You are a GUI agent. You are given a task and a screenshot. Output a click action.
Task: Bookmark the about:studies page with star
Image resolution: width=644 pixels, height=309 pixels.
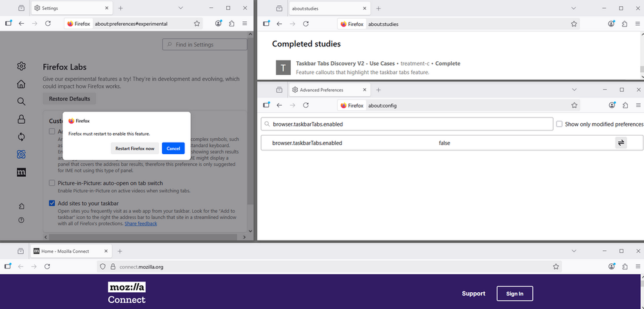pos(574,23)
